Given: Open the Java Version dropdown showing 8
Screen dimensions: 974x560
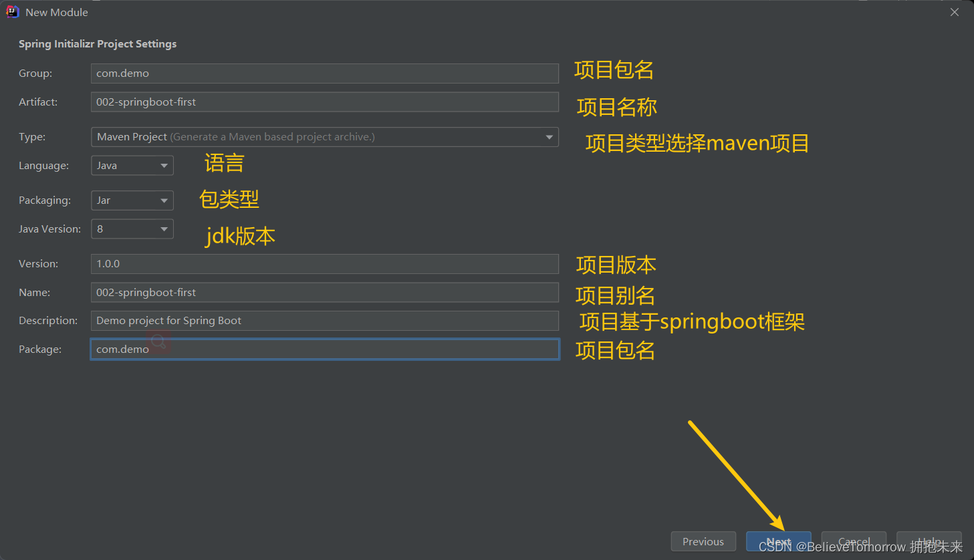Looking at the screenshot, I should tap(132, 229).
